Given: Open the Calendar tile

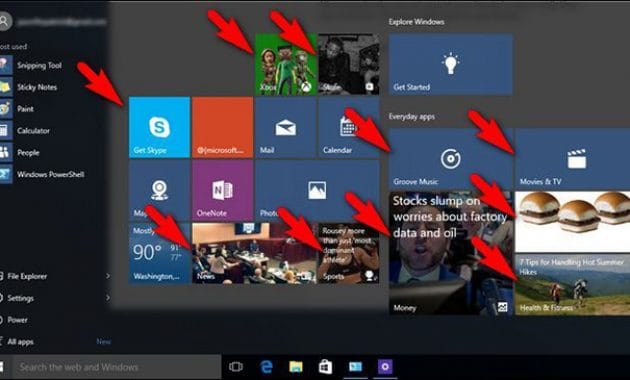Looking at the screenshot, I should point(349,127).
